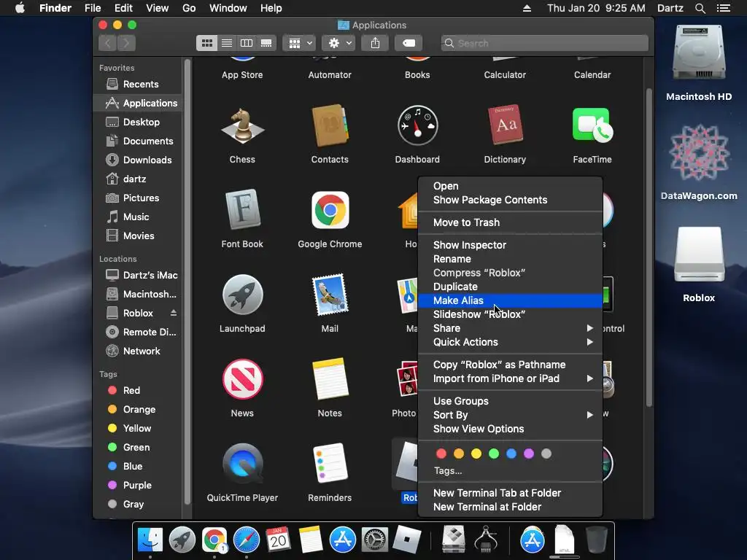Choose Rename in context menu
The image size is (747, 560).
click(510, 259)
